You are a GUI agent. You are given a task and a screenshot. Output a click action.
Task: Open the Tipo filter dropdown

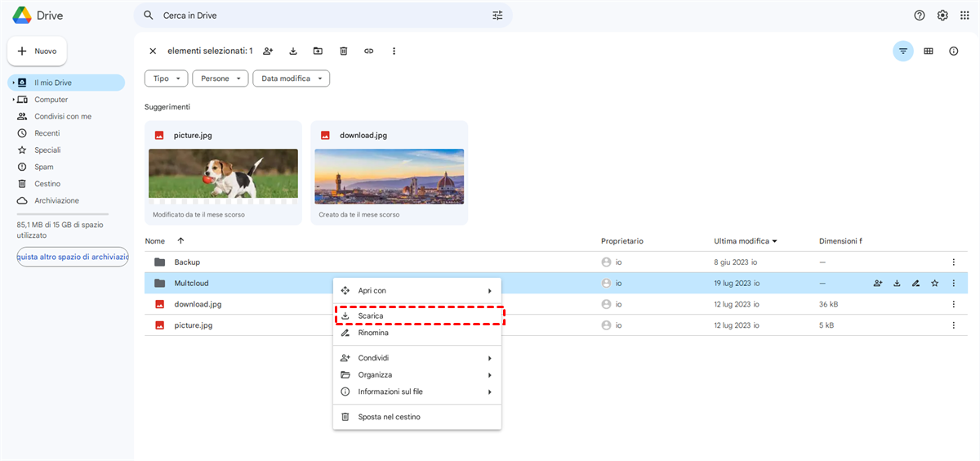pyautogui.click(x=167, y=78)
